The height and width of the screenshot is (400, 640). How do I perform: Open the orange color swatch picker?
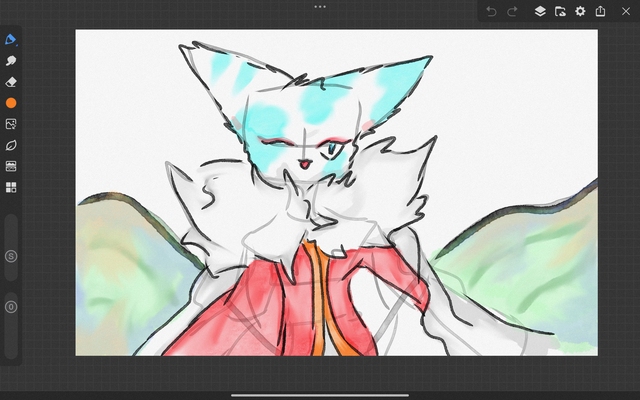click(11, 103)
